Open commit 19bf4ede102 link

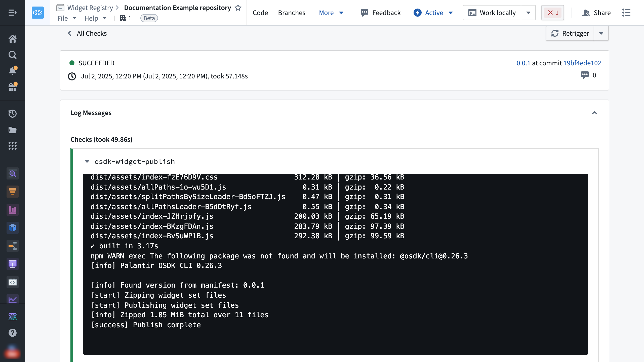(582, 63)
